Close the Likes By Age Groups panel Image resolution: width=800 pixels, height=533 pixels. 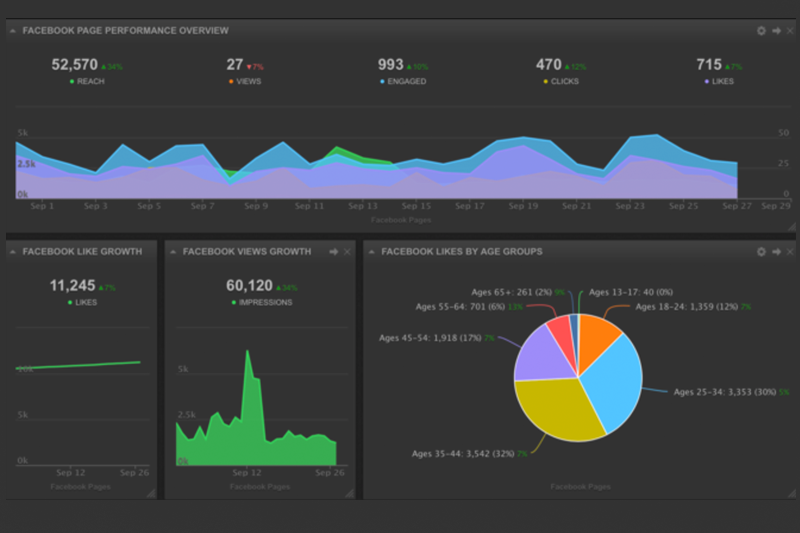click(790, 251)
